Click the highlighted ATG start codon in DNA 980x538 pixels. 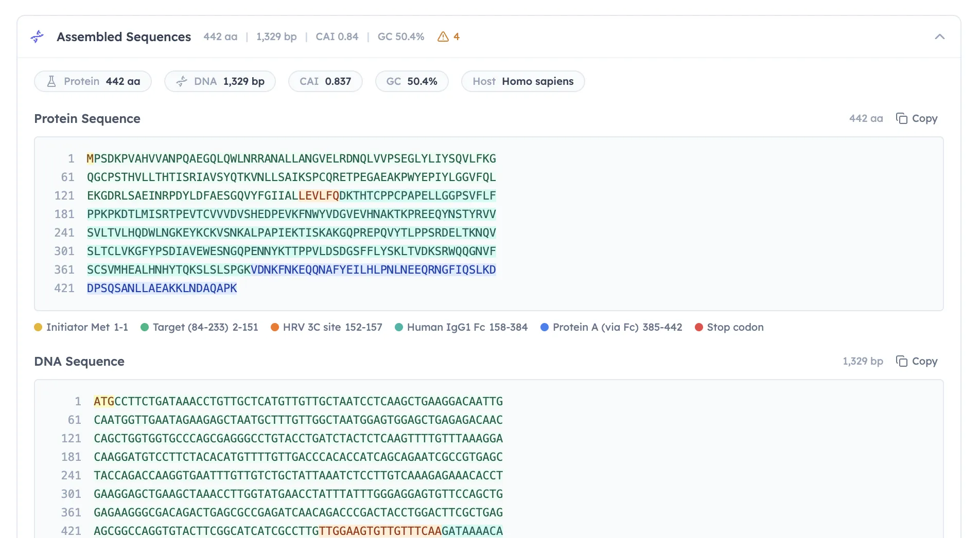(104, 401)
